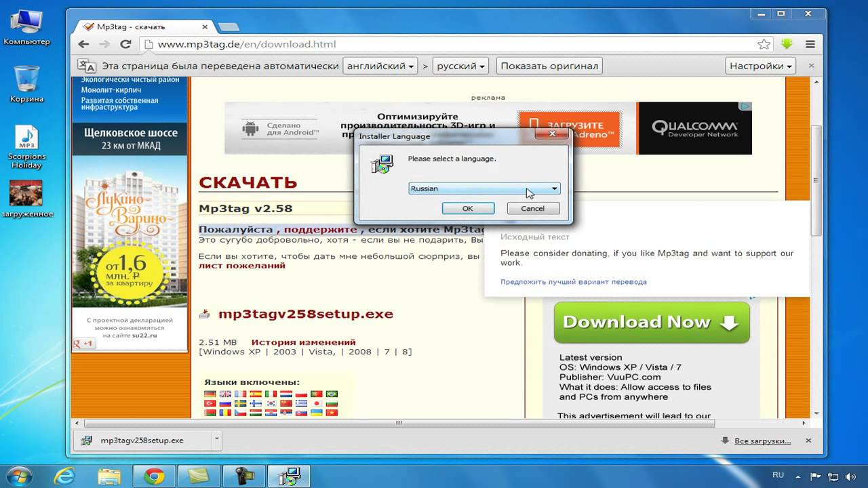Click the Google +1 button on ad
The image size is (868, 488).
[85, 344]
